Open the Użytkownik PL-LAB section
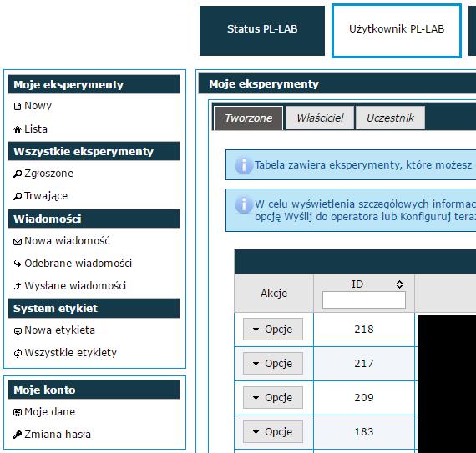476x453 pixels. point(397,31)
